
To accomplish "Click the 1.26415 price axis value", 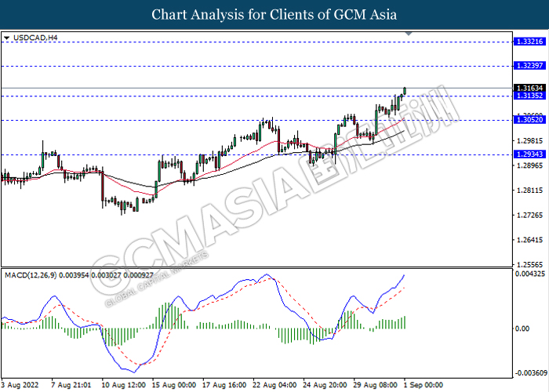I will [x=529, y=240].
